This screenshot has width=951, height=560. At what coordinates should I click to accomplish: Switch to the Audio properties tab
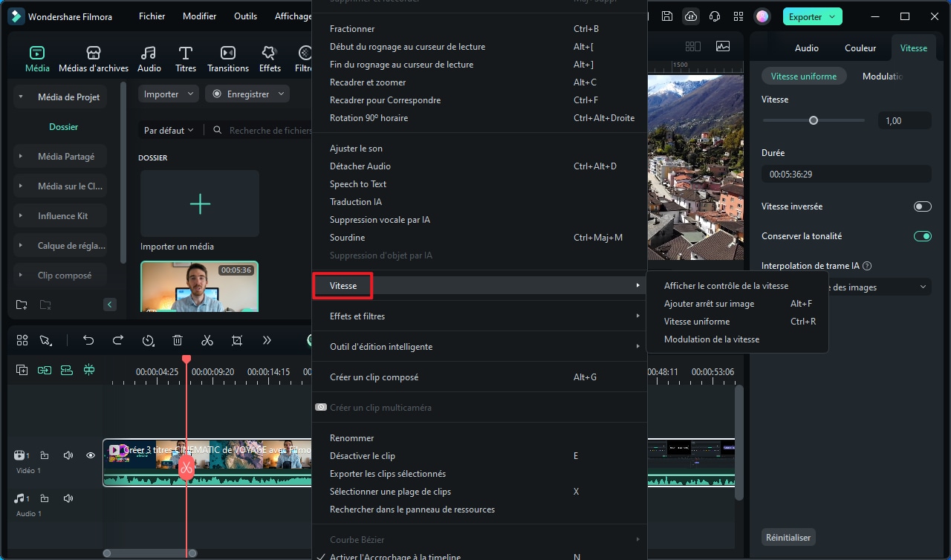[806, 48]
